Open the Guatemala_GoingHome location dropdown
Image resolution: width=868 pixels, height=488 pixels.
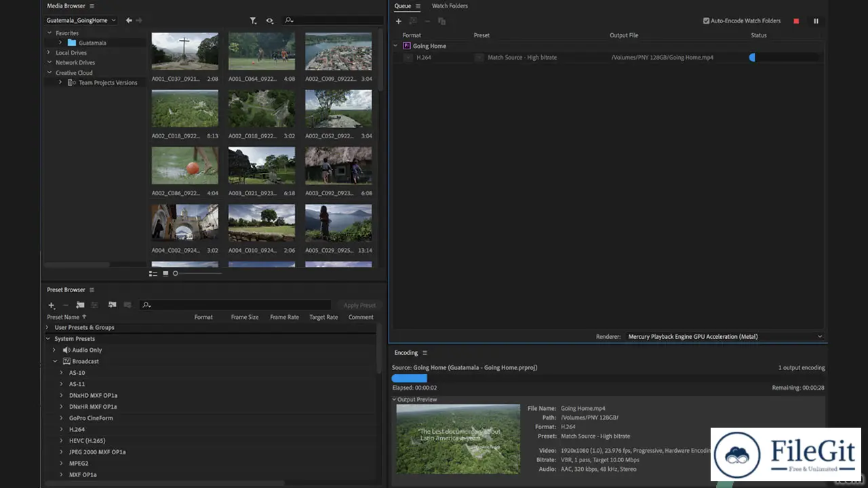click(81, 20)
